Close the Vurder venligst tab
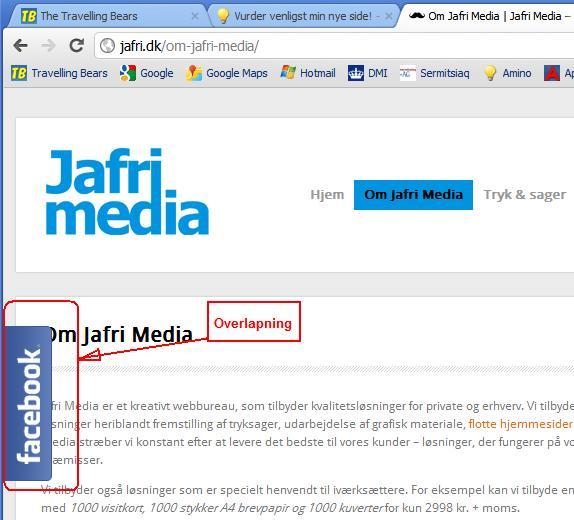This screenshot has width=574, height=520. pyautogui.click(x=389, y=16)
